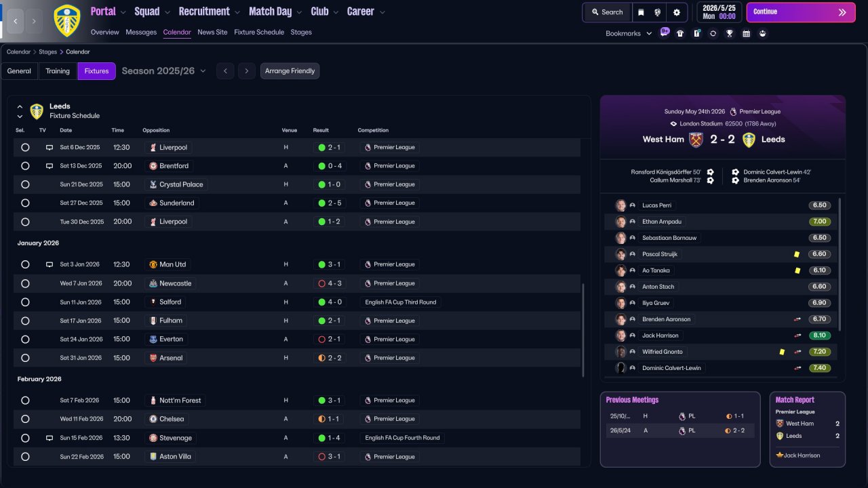Open the Overview sub-menu item
The width and height of the screenshot is (868, 488).
pyautogui.click(x=104, y=32)
